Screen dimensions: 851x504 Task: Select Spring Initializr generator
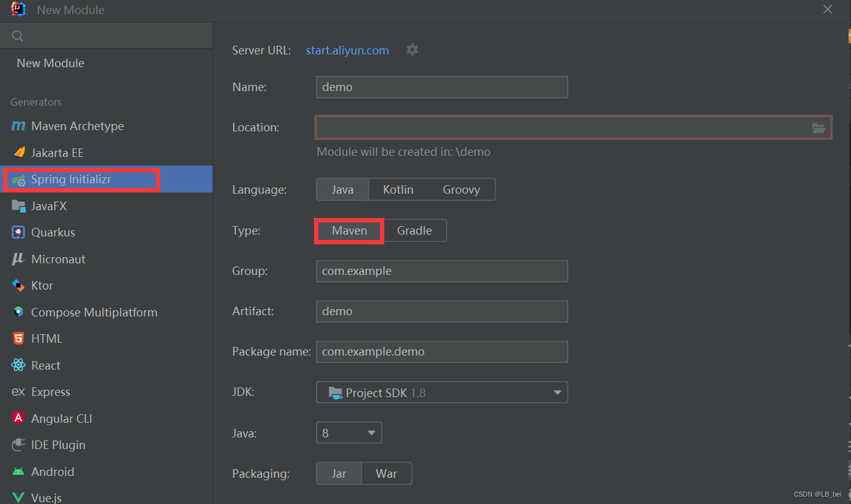pos(106,179)
